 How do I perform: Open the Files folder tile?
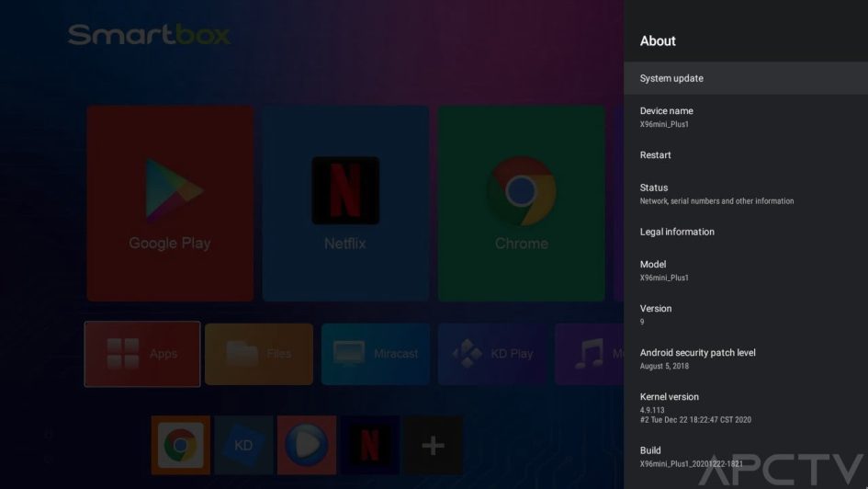pos(259,354)
